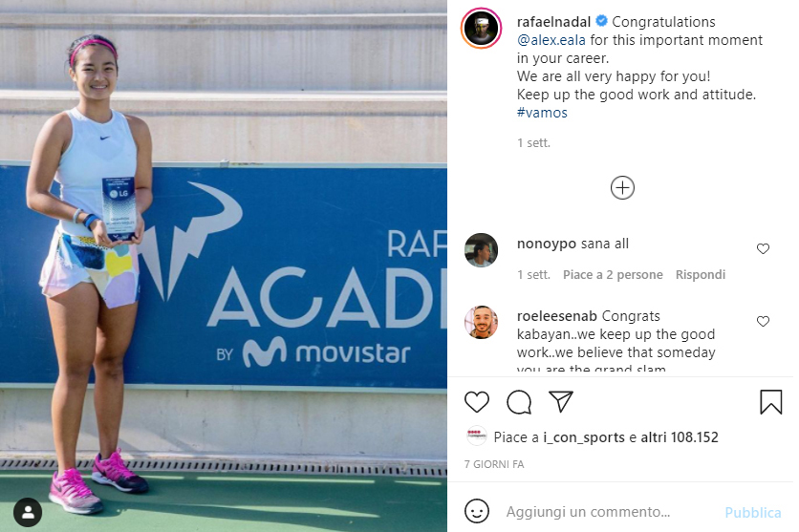Open the rafaelnadal username link
Screen dimensions: 799x532
(x=553, y=22)
